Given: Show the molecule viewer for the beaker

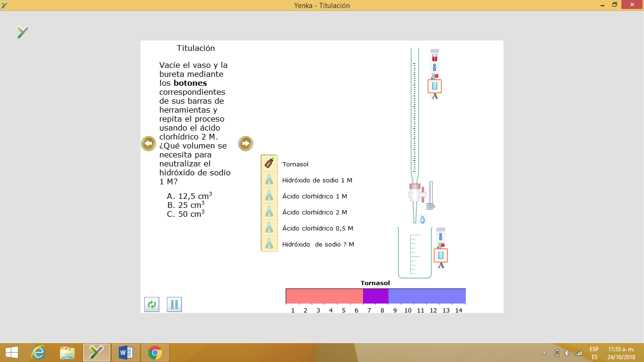Looking at the screenshot, I should pos(441,245).
